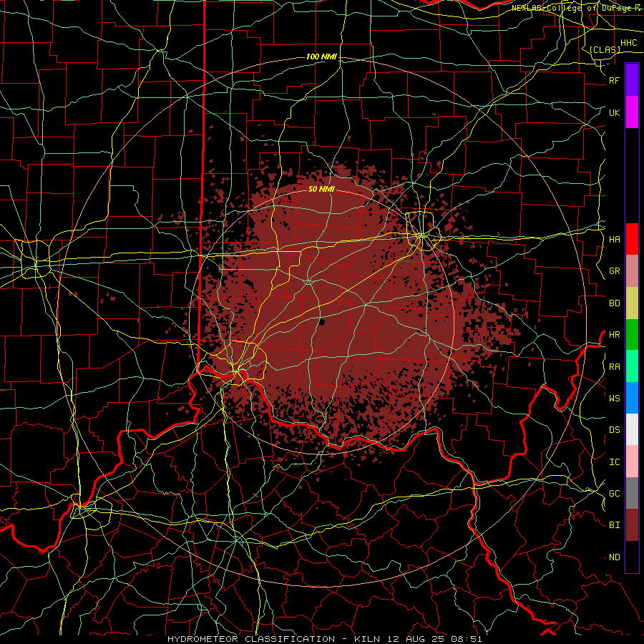
Task: Click the IC legend label
Action: (615, 462)
